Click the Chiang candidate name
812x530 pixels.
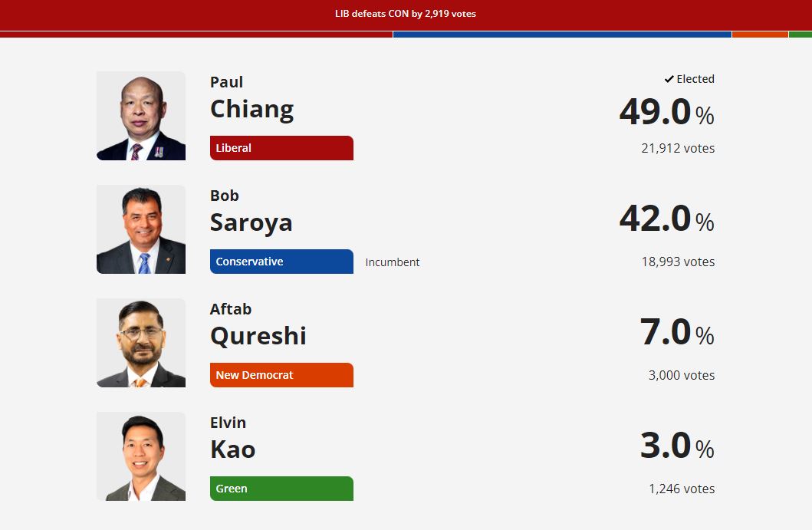pos(251,109)
